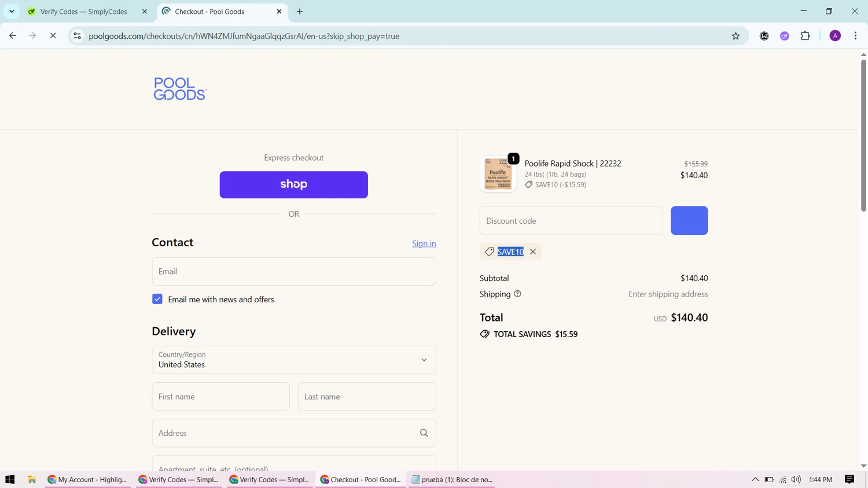Go forward in browser history

tap(33, 36)
